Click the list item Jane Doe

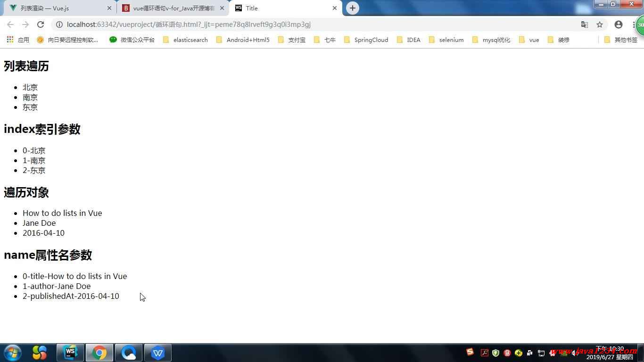(39, 223)
